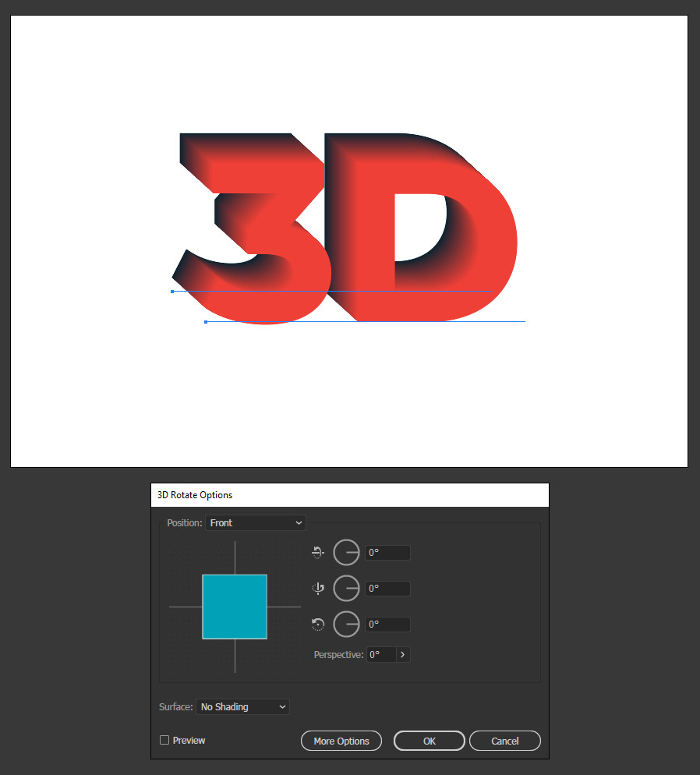Click the More Options button
Screen dimensions: 700x775
[341, 741]
